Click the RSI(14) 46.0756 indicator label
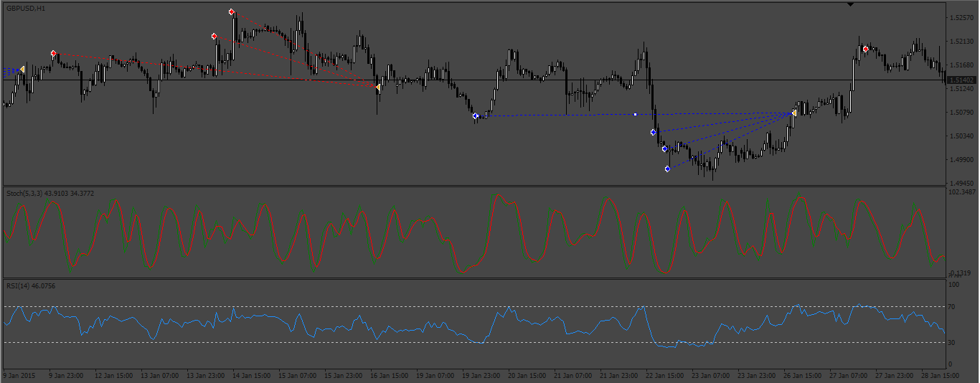This screenshot has width=980, height=383. pos(31,285)
